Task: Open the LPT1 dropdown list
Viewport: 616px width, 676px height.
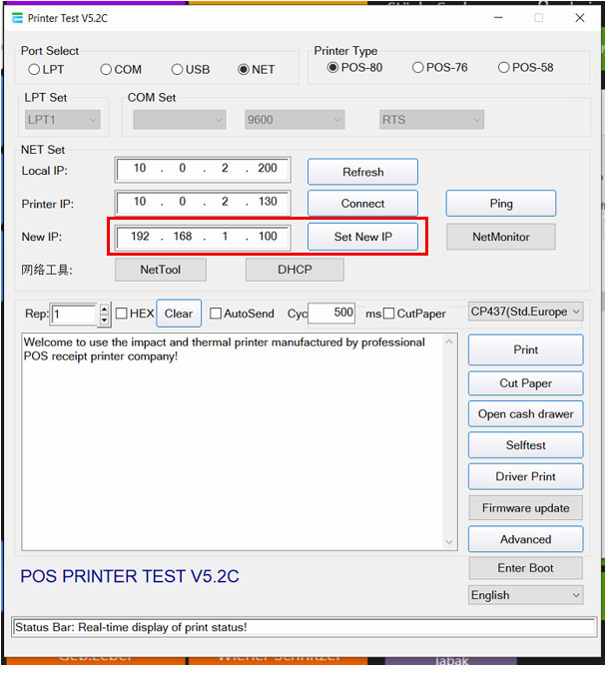Action: pyautogui.click(x=63, y=120)
